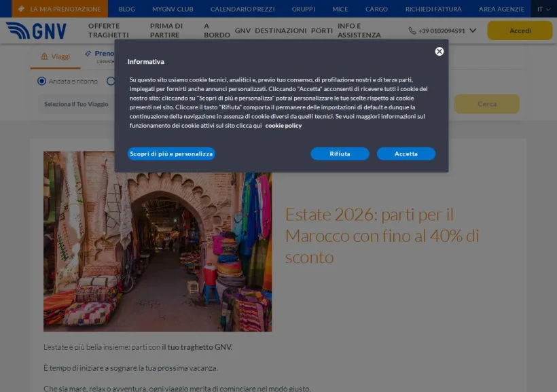Select Andata e ritorno radio button
This screenshot has width=557, height=392.
pos(41,81)
